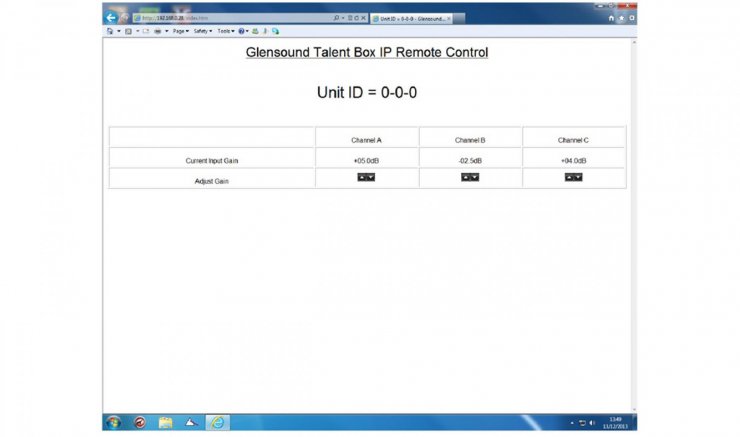The height and width of the screenshot is (437, 740).
Task: Stop loading with the address bar X
Action: click(363, 18)
